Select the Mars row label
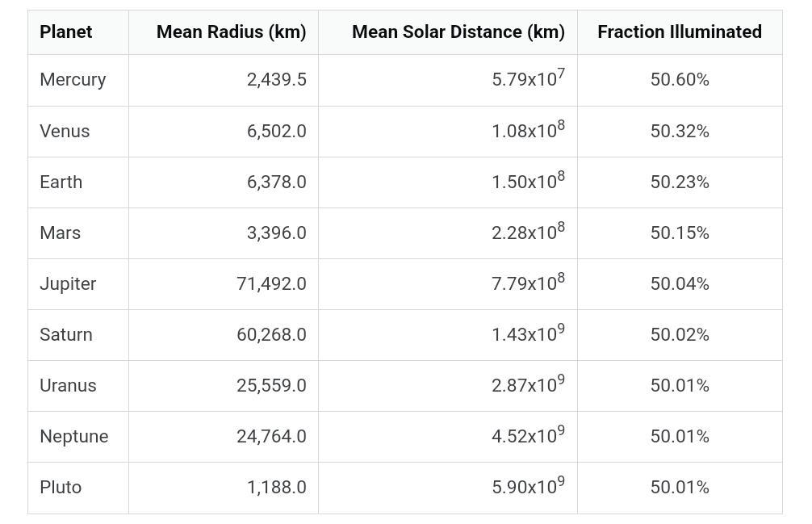 tap(61, 233)
